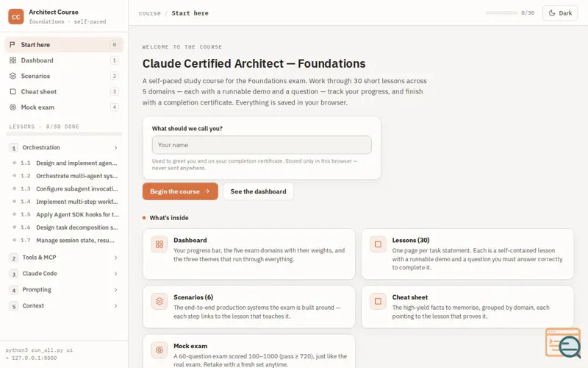Click the 0/30 progress bar in header
The image size is (588, 368).
(501, 13)
